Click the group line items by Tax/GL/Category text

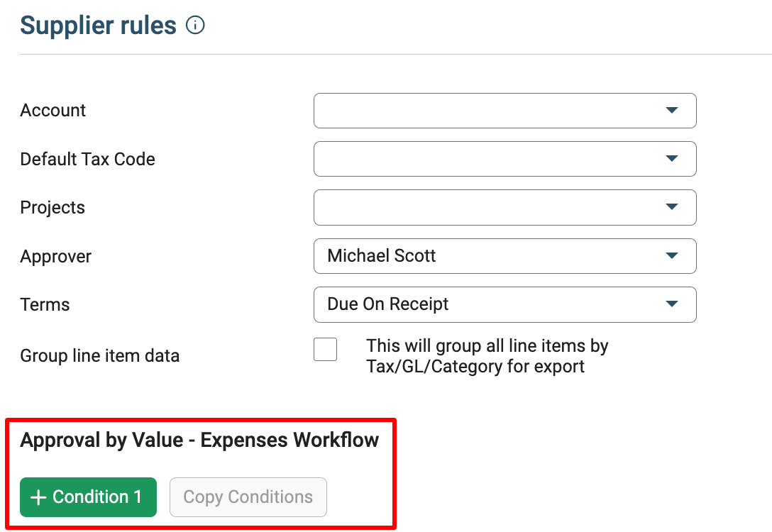487,356
